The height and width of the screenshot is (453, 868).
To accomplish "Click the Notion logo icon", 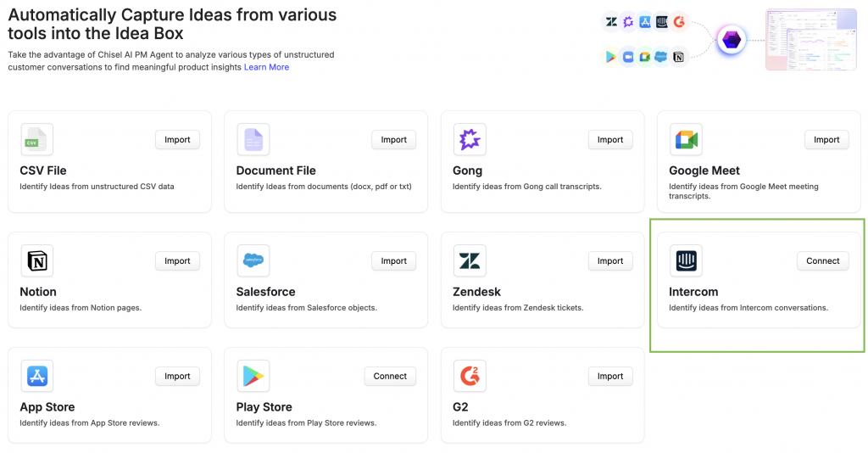I will click(36, 261).
